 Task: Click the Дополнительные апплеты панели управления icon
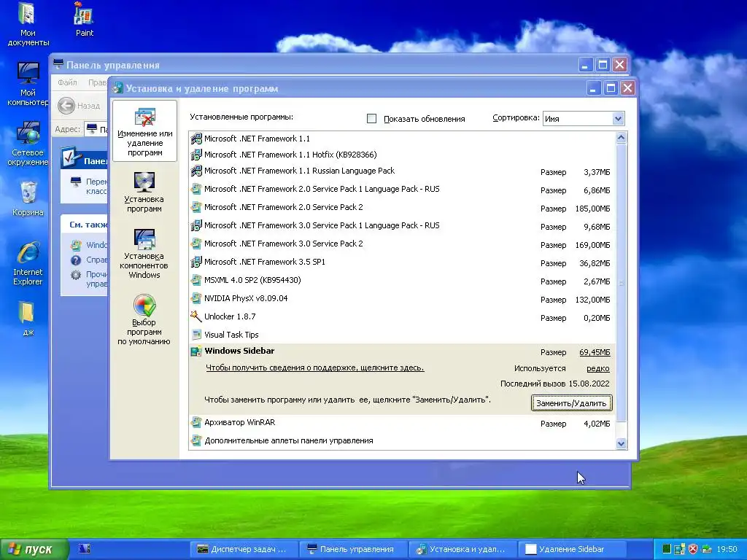tap(196, 440)
